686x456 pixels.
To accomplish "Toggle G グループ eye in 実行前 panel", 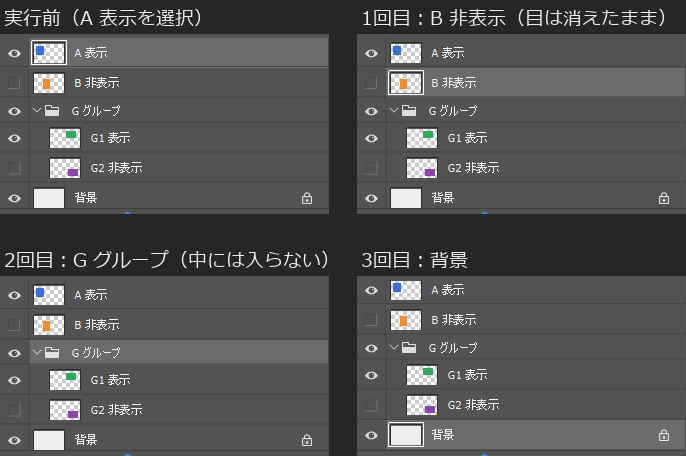I will coord(14,111).
